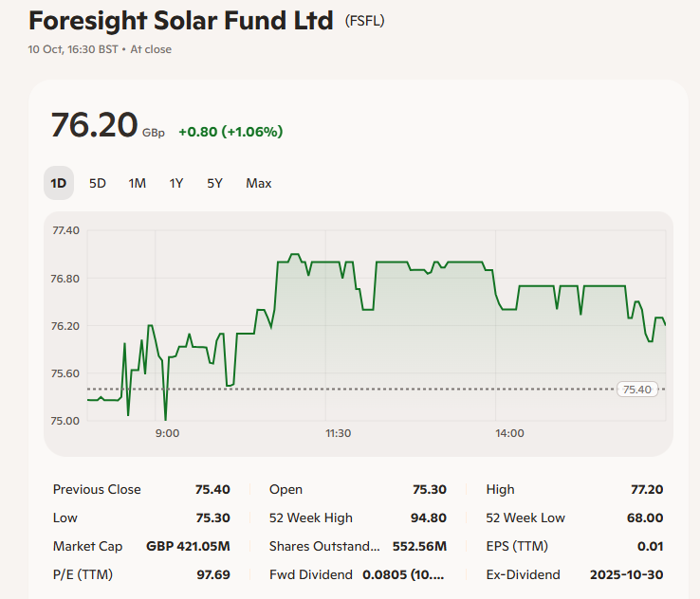Select the 1D time range tab
Image resolution: width=700 pixels, height=599 pixels.
[59, 183]
